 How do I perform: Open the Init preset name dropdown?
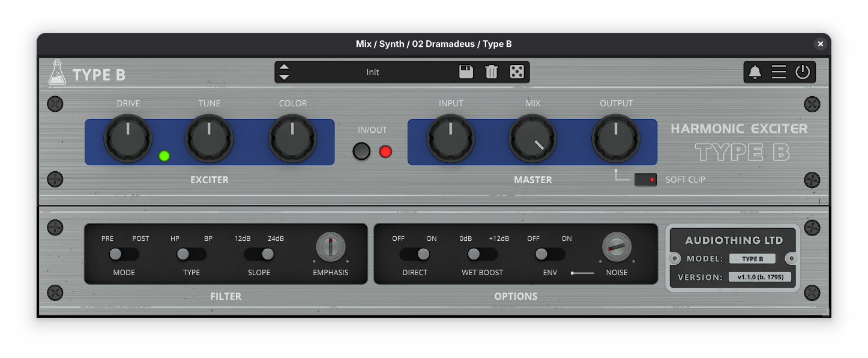(373, 72)
